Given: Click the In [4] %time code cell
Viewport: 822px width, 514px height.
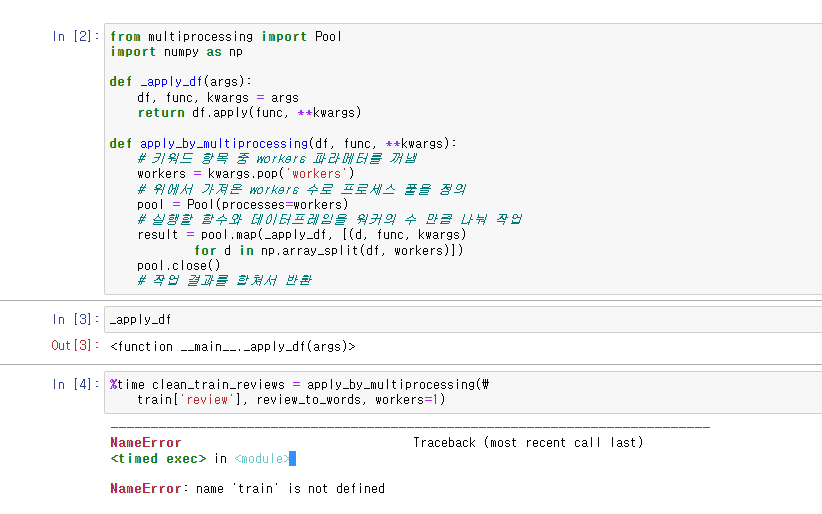Looking at the screenshot, I should [x=463, y=392].
